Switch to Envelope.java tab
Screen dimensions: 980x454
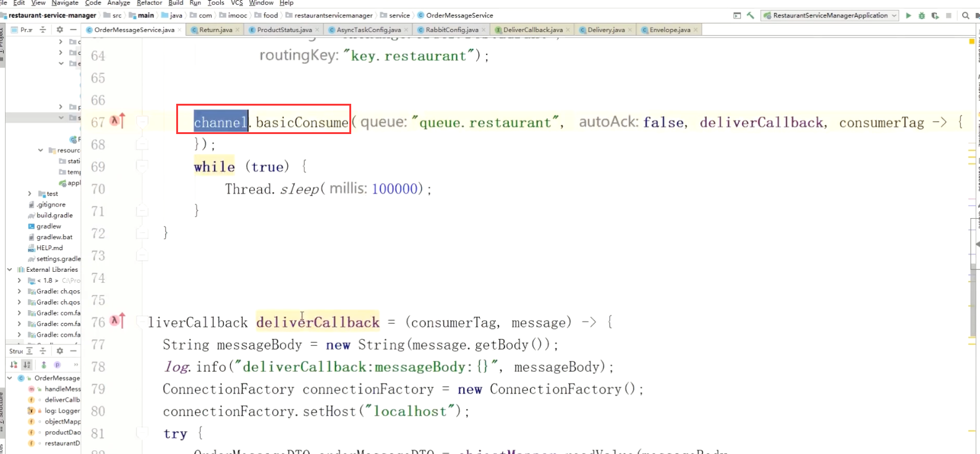pos(670,30)
